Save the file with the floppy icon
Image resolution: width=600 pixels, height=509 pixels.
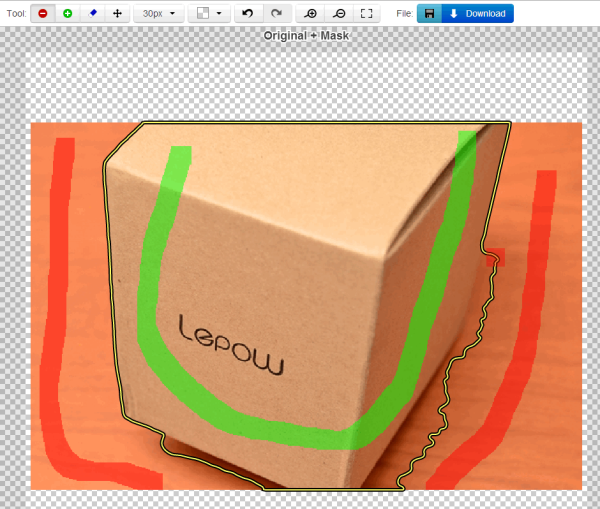pos(429,14)
